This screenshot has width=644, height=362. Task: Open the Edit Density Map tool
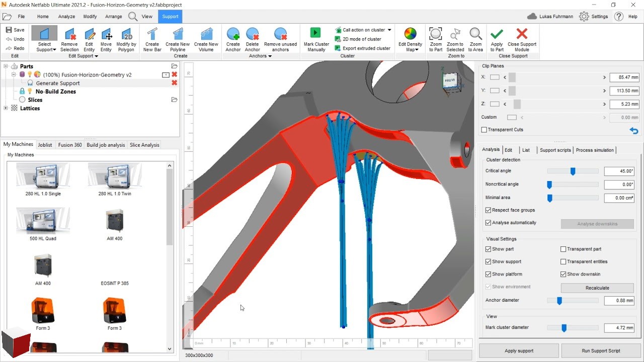pos(410,34)
